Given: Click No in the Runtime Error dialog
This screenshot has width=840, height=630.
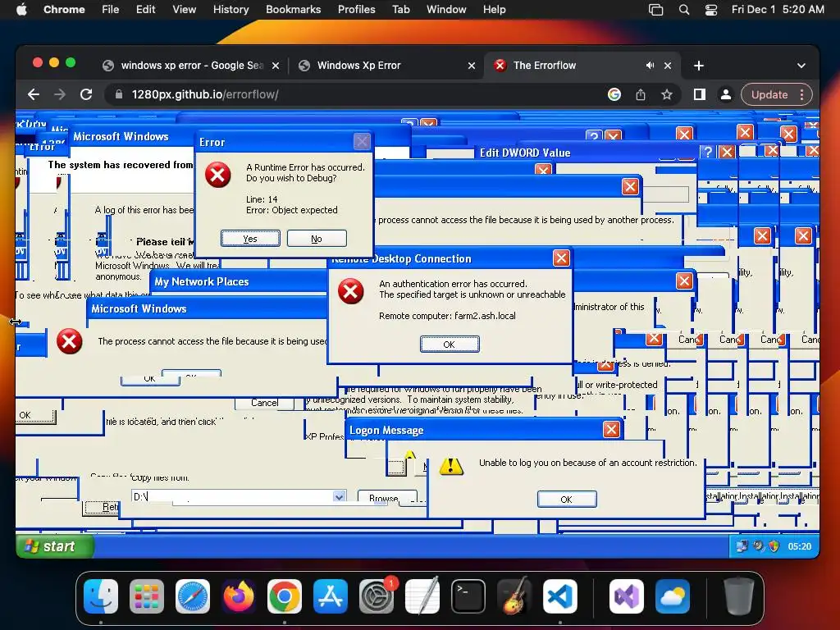Looking at the screenshot, I should [317, 239].
